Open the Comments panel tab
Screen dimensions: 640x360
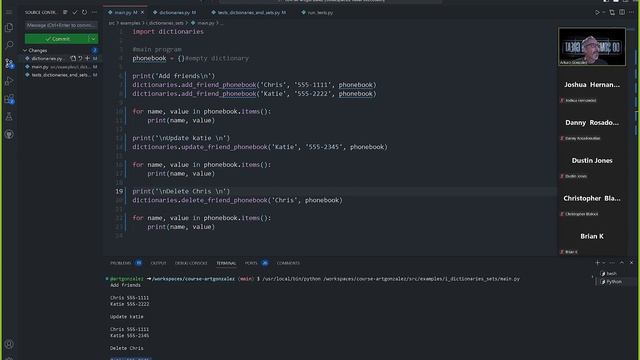tap(288, 263)
